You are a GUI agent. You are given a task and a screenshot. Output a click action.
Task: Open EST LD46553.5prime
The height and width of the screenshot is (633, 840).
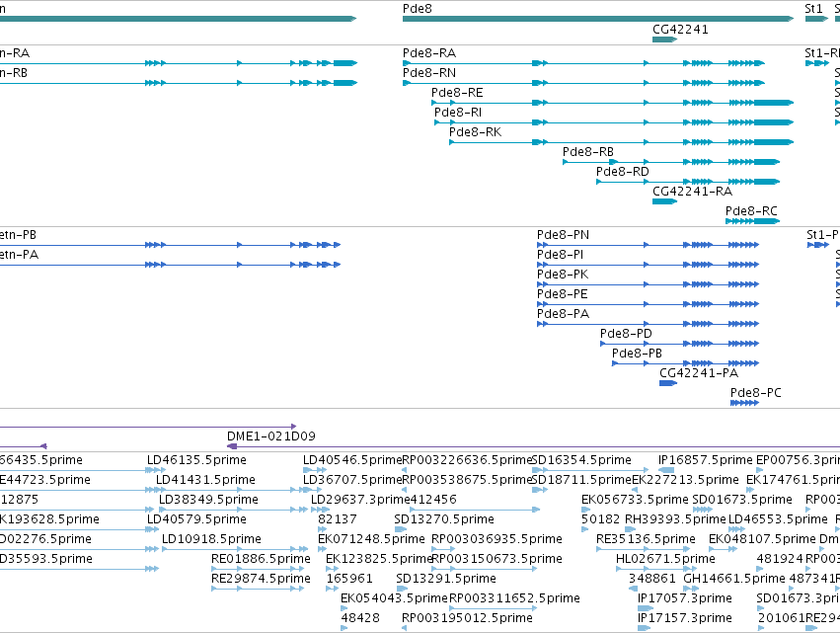(x=778, y=519)
